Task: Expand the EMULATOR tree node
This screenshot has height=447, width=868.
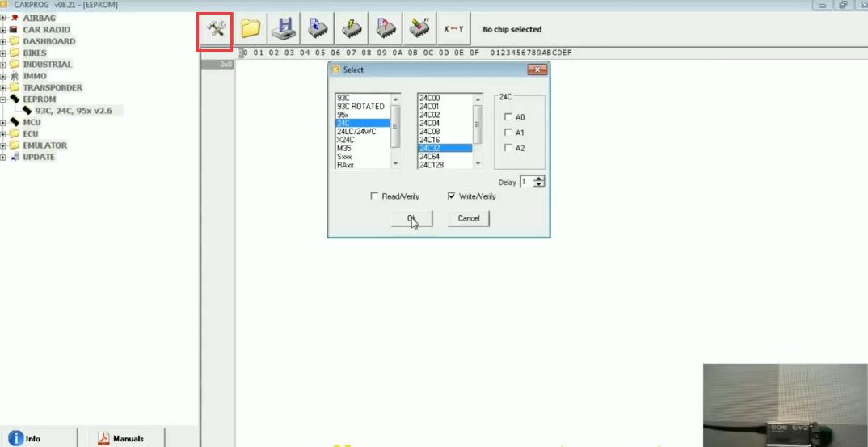Action: pos(3,145)
